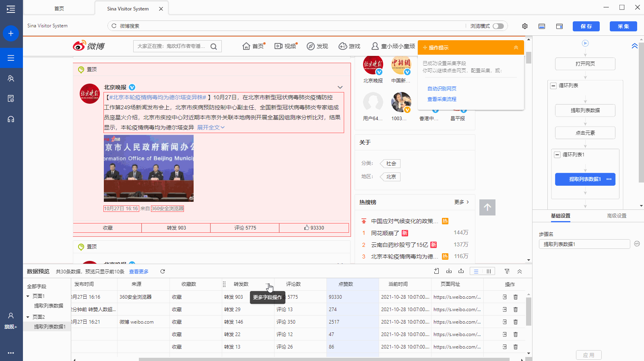Viewport: 644px width, 361px height.
Task: Click the 自动识别网页 link
Action: pos(442,89)
